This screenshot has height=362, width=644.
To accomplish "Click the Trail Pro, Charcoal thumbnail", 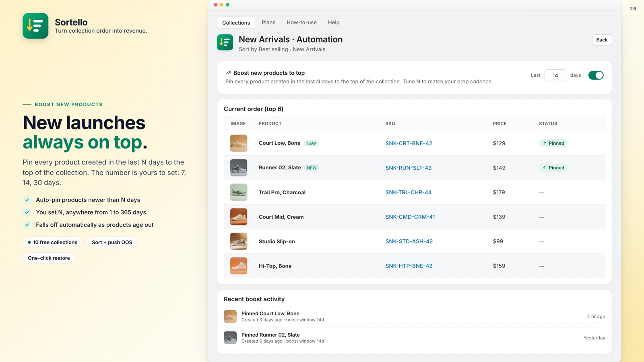I will (x=239, y=192).
